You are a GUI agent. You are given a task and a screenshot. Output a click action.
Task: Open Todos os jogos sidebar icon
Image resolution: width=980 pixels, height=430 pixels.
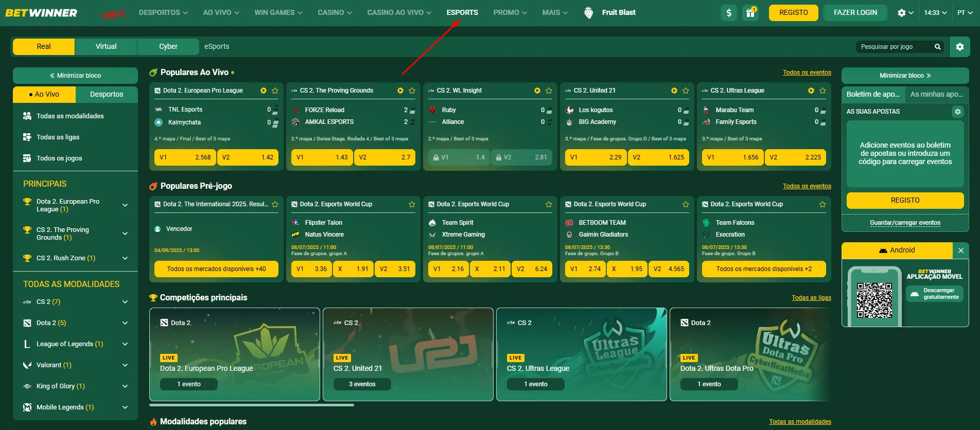[27, 158]
